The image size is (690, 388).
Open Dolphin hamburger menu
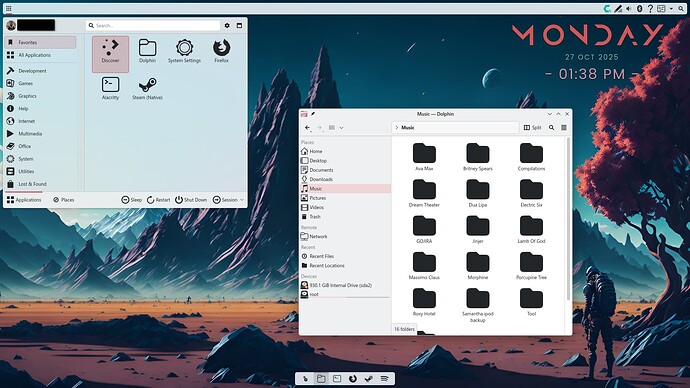point(564,128)
